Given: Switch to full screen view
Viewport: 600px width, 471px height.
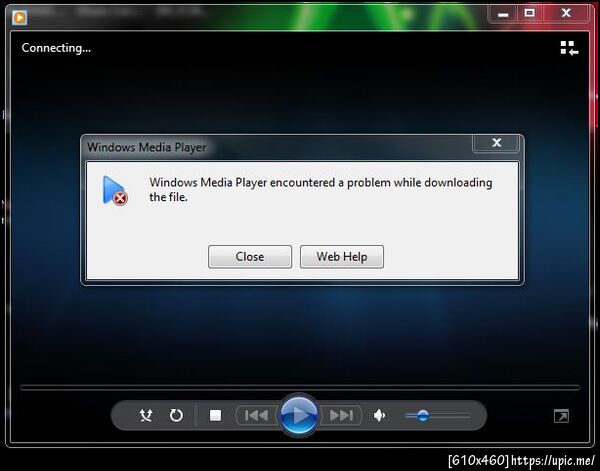Looking at the screenshot, I should (x=561, y=416).
